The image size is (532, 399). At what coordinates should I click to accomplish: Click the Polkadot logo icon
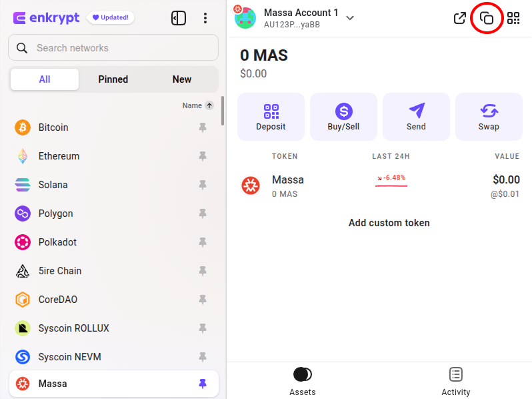click(x=23, y=242)
